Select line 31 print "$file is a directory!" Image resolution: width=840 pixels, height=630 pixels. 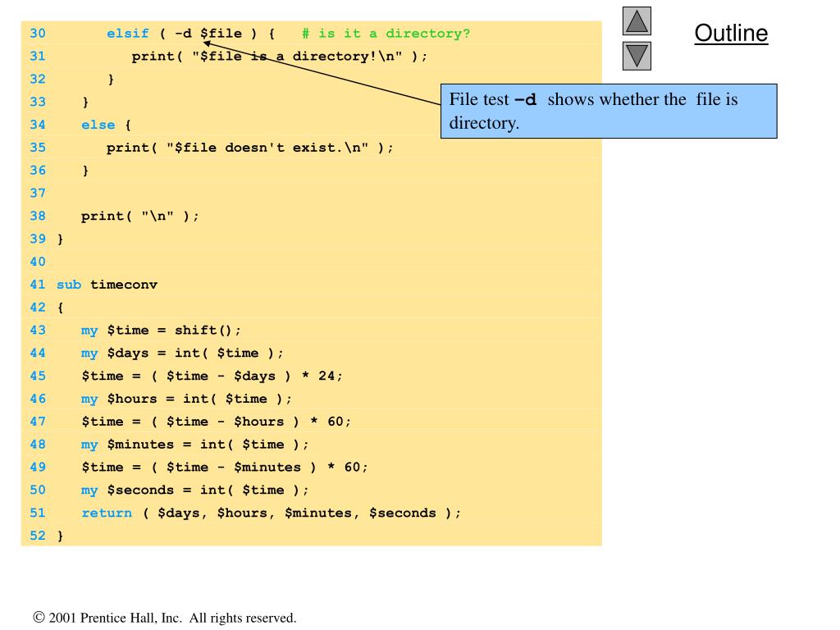(x=279, y=57)
